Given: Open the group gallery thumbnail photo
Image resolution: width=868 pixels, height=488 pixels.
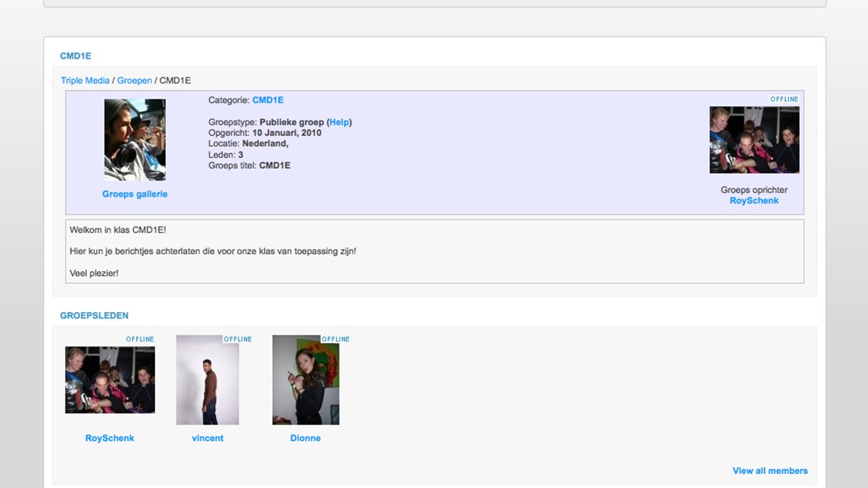Looking at the screenshot, I should pos(135,140).
